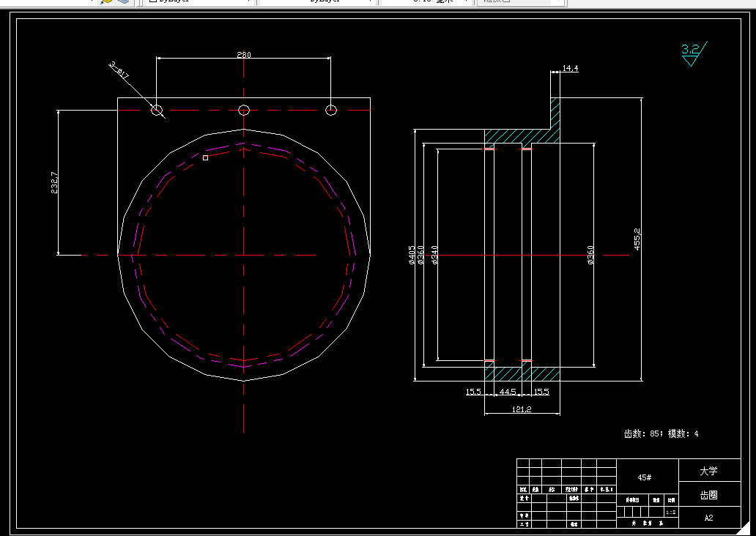The width and height of the screenshot is (756, 536).
Task: Select the 232,7 vertical dimension text
Action: [54, 183]
